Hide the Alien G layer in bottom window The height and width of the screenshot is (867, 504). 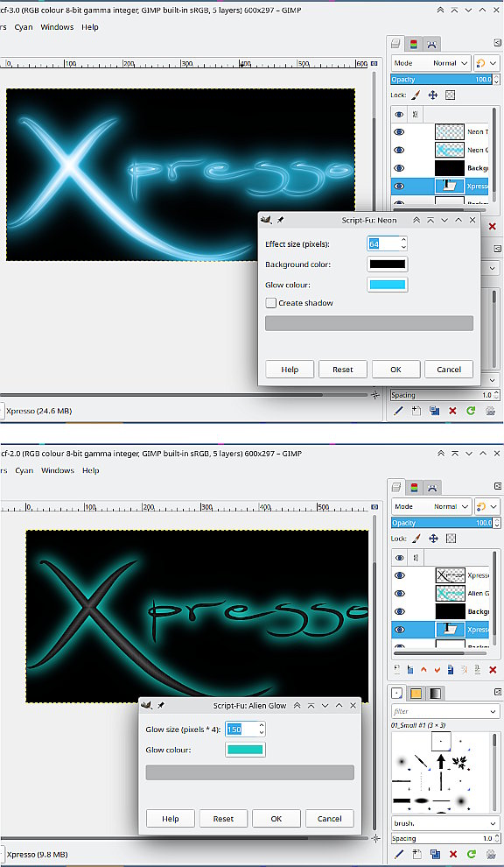[x=399, y=593]
